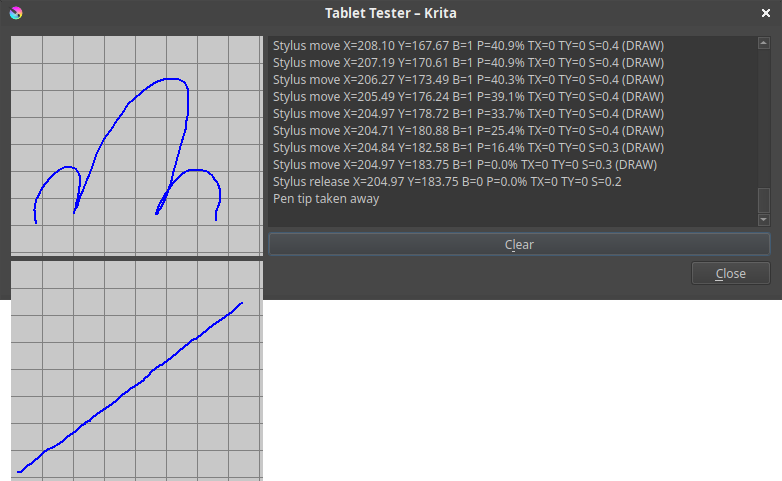Click the log entry showing P=39.1%
The image size is (782, 481).
[x=468, y=96]
